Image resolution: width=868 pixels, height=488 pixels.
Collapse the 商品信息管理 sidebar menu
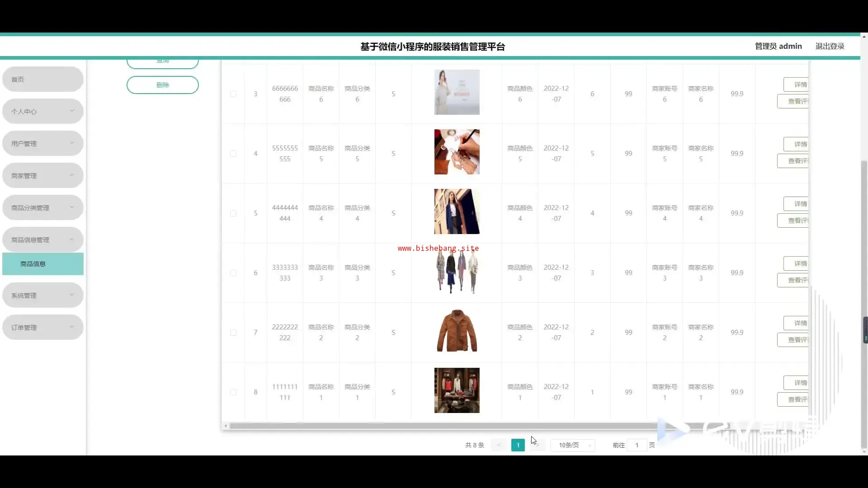[x=42, y=239]
